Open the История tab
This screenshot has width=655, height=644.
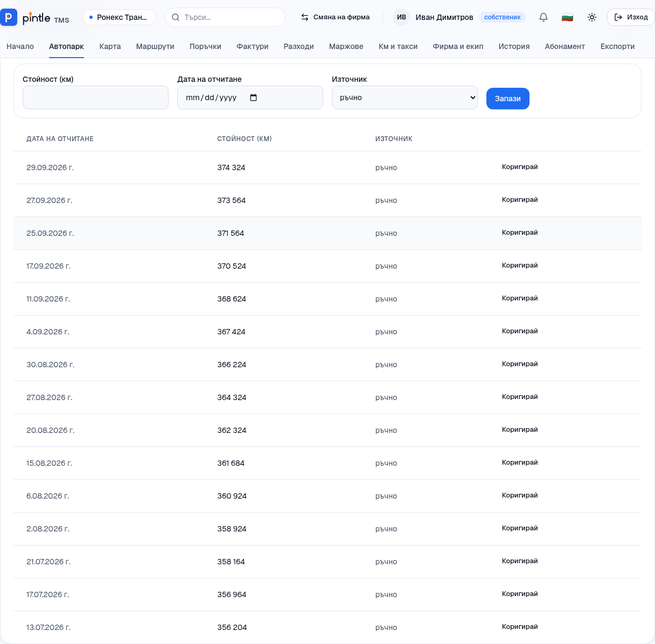(x=514, y=46)
